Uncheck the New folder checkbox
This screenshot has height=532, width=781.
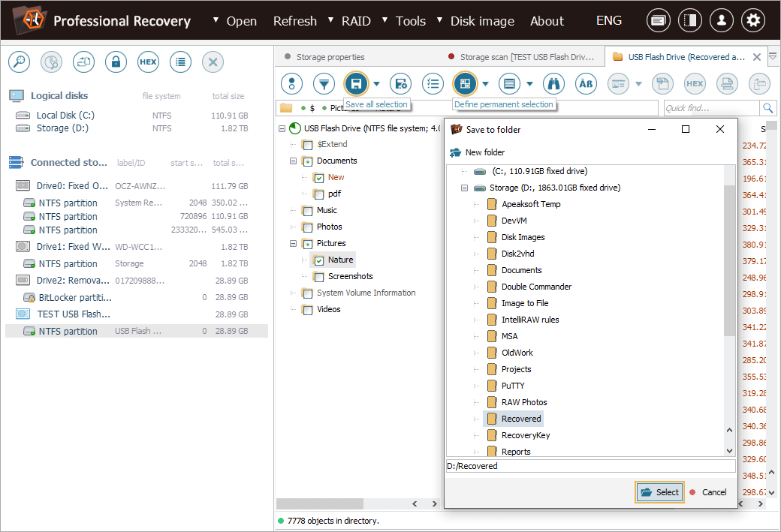coord(319,178)
